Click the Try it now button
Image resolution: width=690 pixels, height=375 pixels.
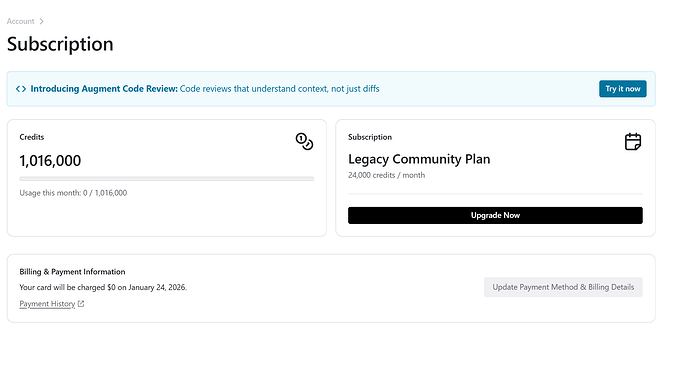point(623,89)
